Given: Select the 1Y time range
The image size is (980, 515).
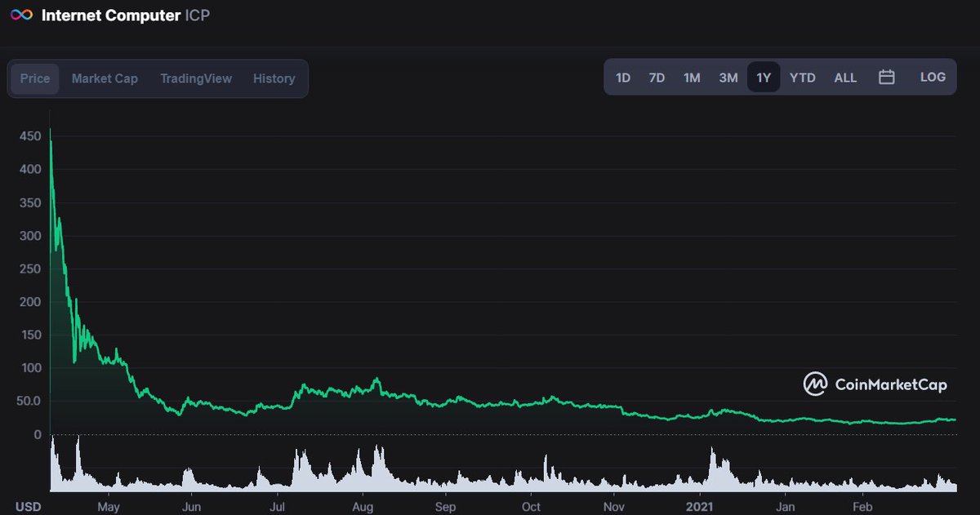Looking at the screenshot, I should point(764,78).
